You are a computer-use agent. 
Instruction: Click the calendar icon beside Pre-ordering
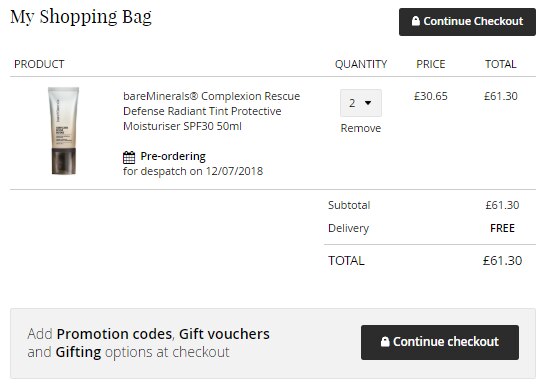click(x=129, y=157)
